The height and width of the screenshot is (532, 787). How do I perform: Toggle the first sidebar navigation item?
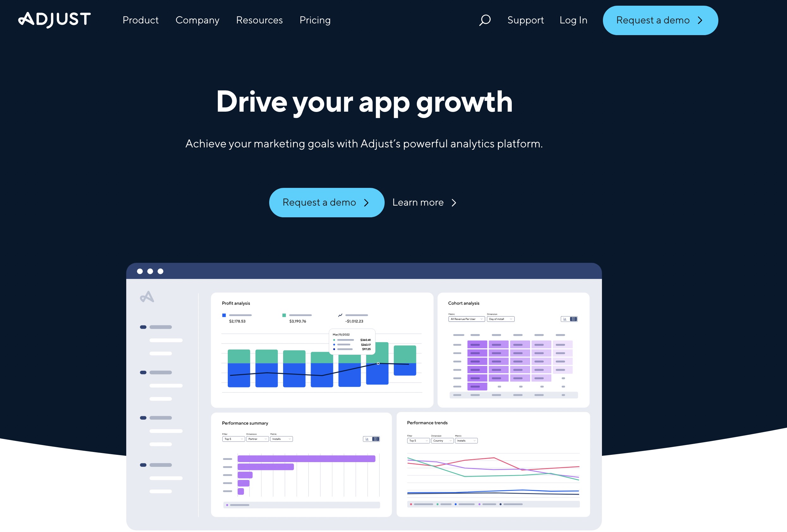144,326
